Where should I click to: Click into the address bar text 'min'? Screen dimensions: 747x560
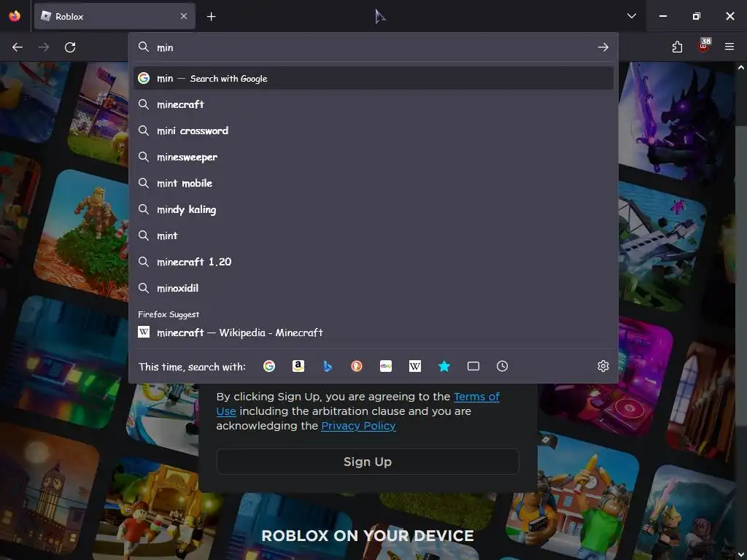tap(166, 47)
